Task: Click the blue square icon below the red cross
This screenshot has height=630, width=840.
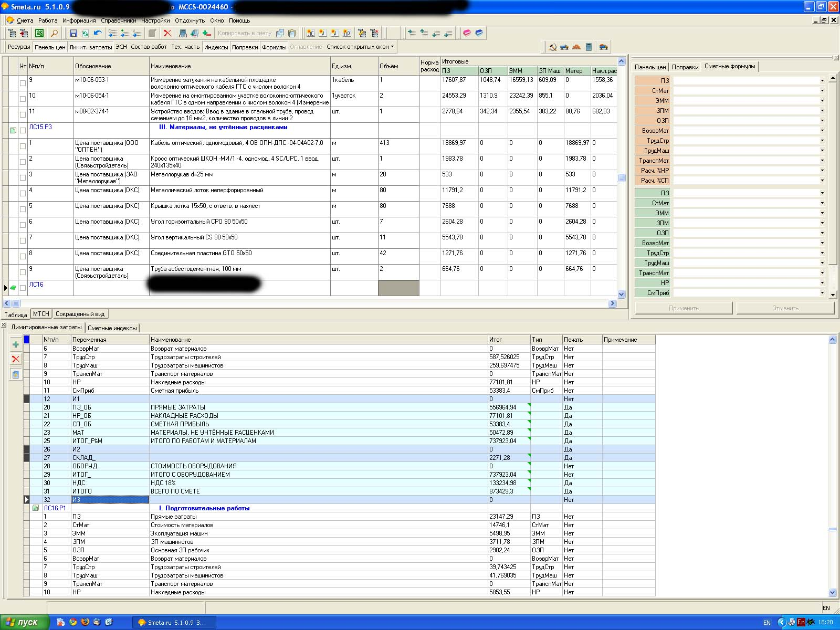Action: tap(16, 374)
